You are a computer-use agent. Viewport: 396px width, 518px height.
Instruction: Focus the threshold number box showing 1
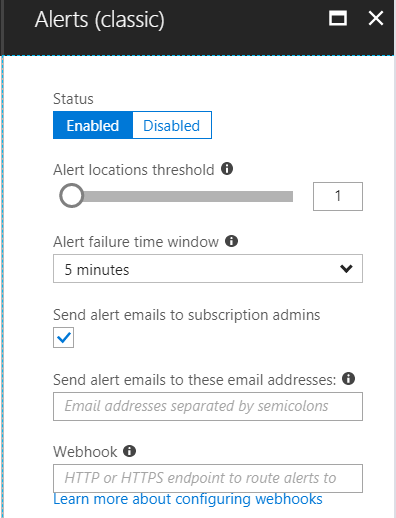[338, 196]
